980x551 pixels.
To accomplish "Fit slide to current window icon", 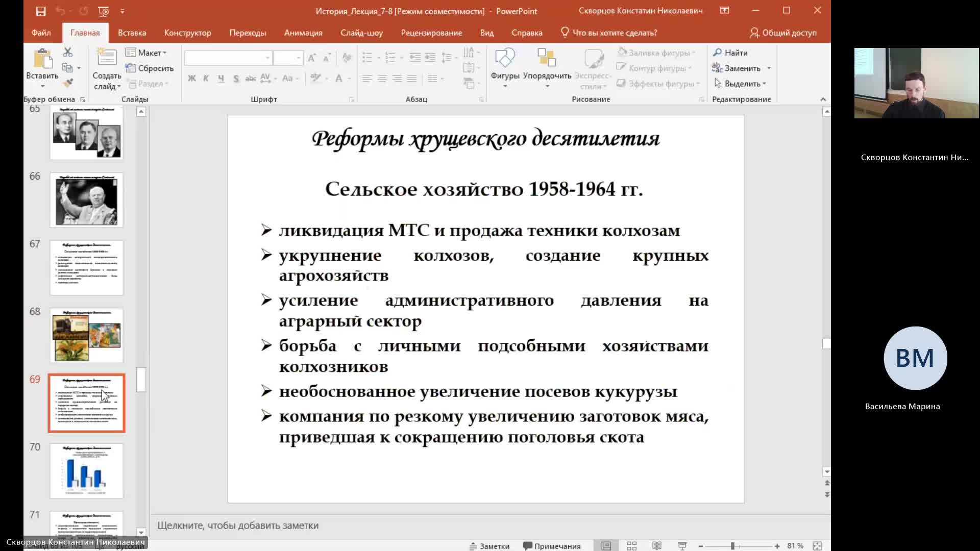I will (817, 546).
